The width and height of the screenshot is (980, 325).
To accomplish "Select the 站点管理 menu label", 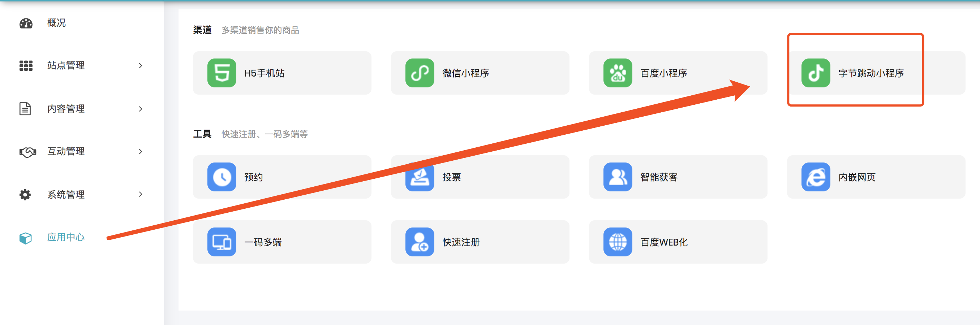I will (x=66, y=65).
